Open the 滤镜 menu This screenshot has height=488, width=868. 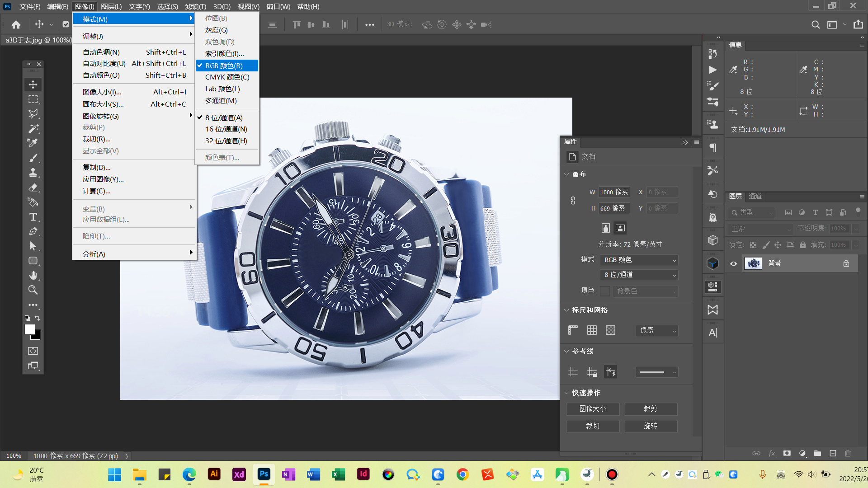195,6
